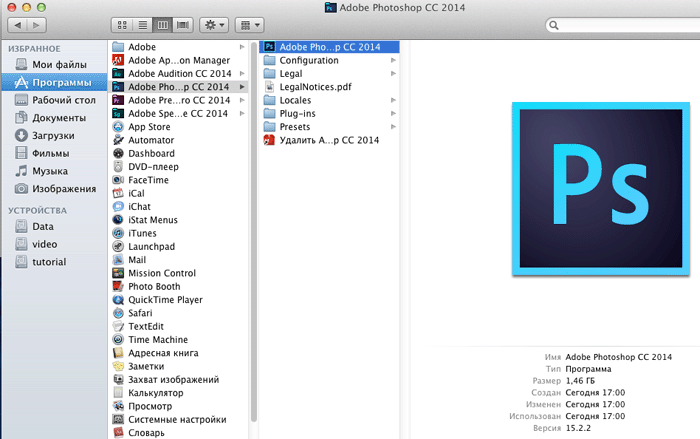Click the Forward navigation arrow
The image size is (700, 439).
point(37,25)
